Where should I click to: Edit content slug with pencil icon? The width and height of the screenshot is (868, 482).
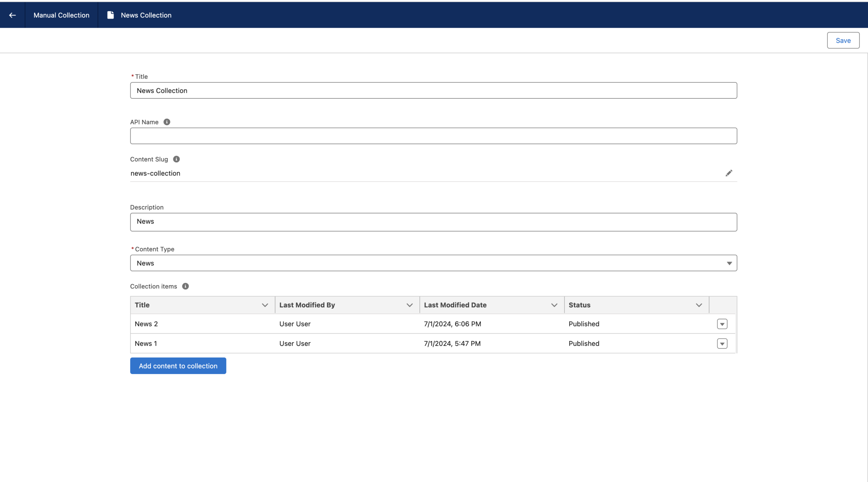click(729, 173)
